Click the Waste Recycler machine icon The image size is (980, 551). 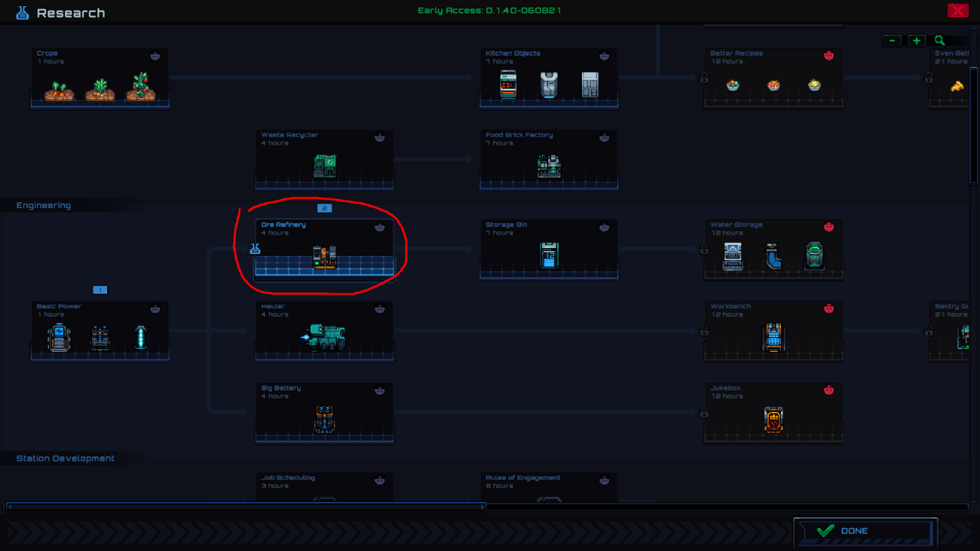(x=325, y=165)
